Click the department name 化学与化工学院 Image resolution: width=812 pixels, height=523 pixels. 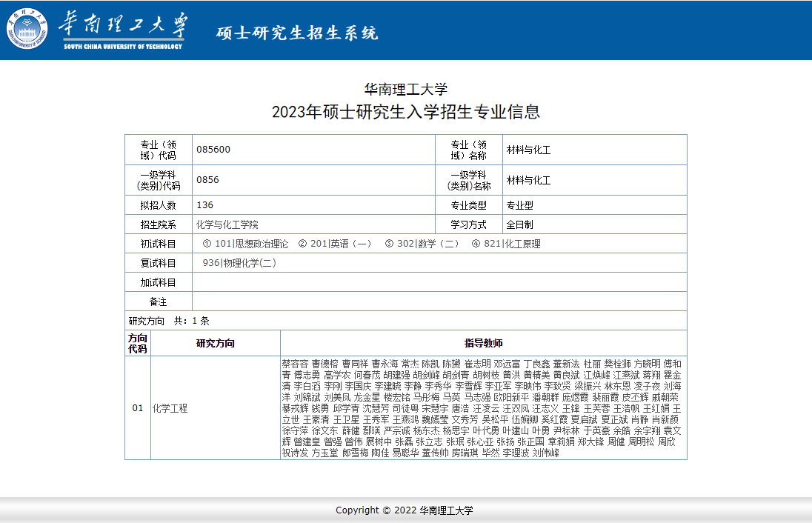227,224
